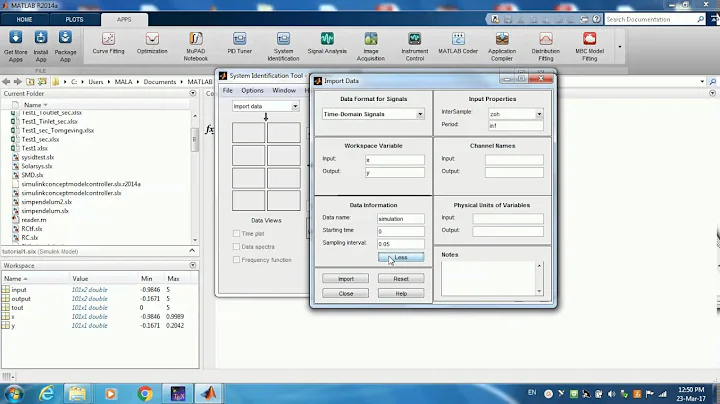720x404 pixels.
Task: Open File menu in System Identification Tool
Action: [x=228, y=90]
